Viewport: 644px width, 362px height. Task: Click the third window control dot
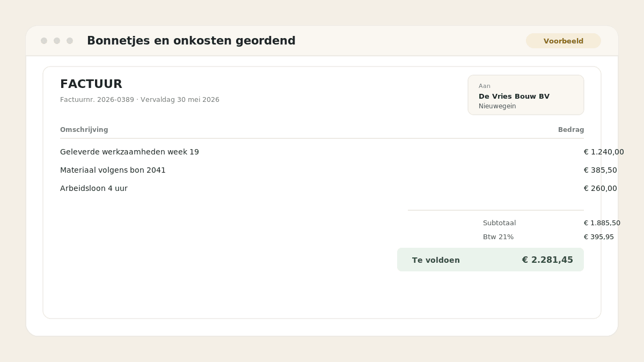[x=70, y=41]
